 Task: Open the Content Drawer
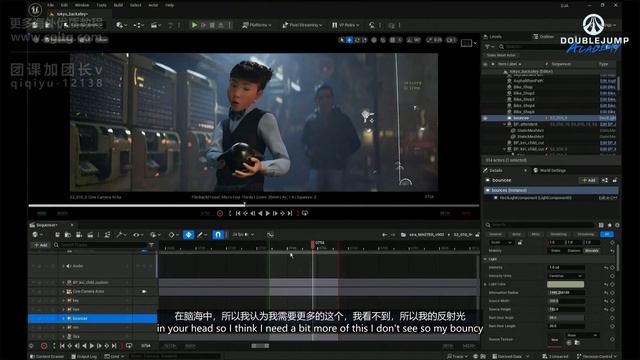(47, 356)
